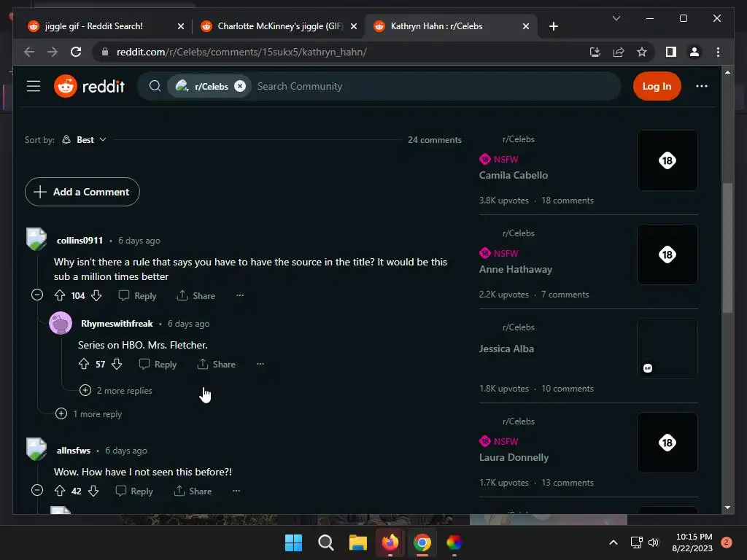Open more options on allnsfws's comment
This screenshot has height=560, width=747.
236,491
